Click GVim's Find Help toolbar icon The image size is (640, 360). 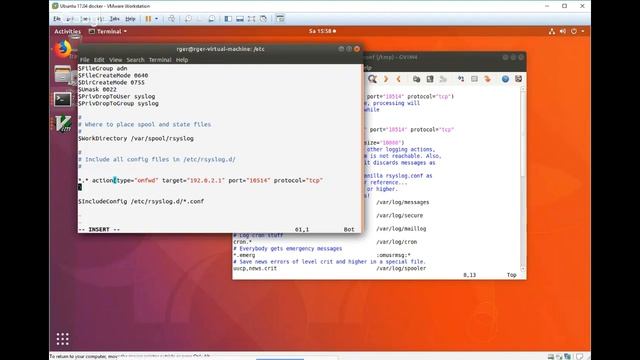pyautogui.click(x=518, y=79)
